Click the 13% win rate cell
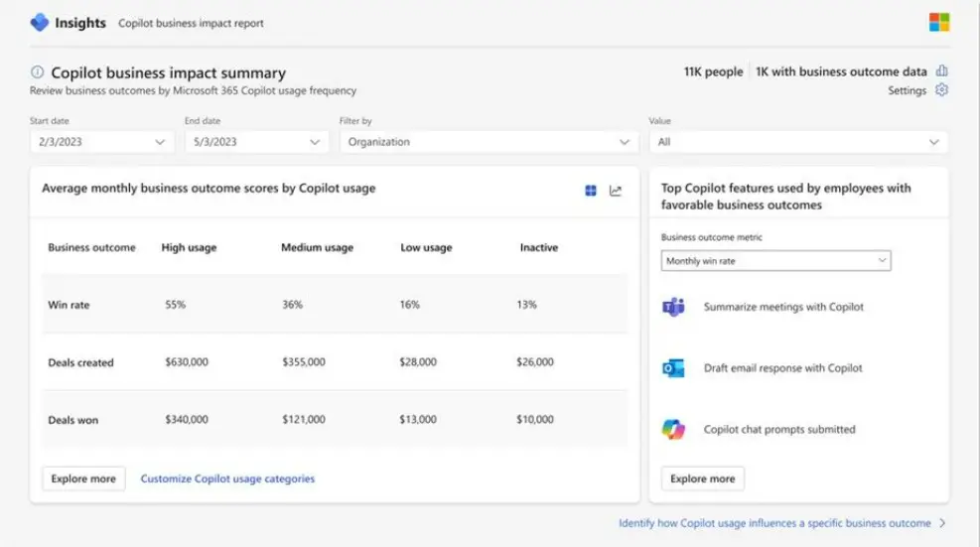The height and width of the screenshot is (547, 980). point(526,305)
